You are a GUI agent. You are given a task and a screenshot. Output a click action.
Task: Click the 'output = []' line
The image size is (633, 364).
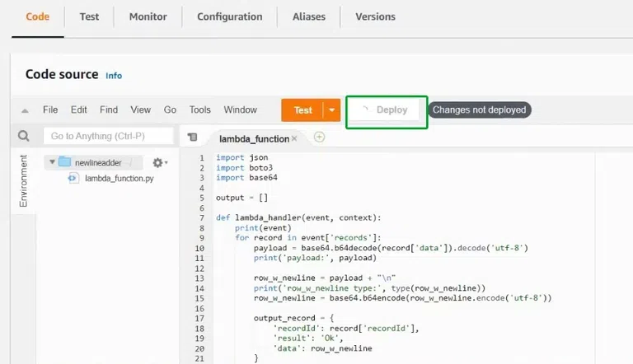click(x=241, y=198)
